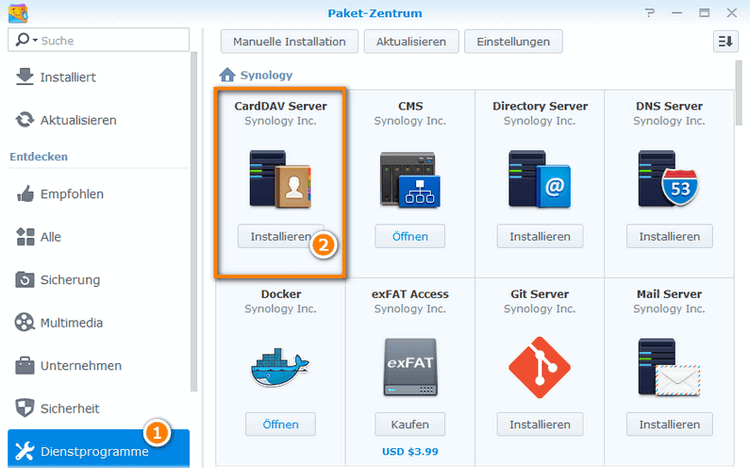The width and height of the screenshot is (750, 468).
Task: Click Kaufen for exFAT Access
Action: click(x=410, y=424)
